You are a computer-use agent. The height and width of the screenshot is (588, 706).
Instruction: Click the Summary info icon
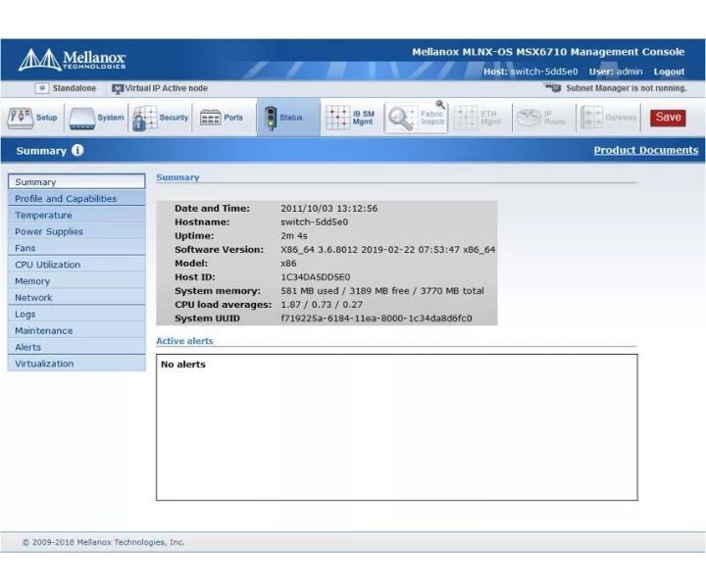click(x=77, y=150)
